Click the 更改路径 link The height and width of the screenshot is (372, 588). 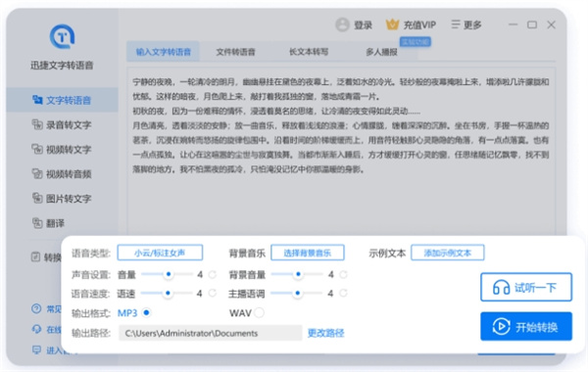pos(326,333)
